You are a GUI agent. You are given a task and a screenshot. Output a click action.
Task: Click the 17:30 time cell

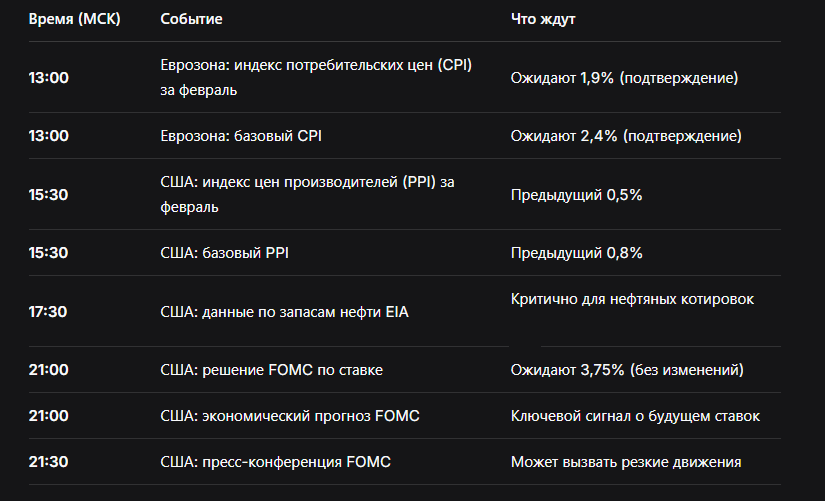point(48,312)
